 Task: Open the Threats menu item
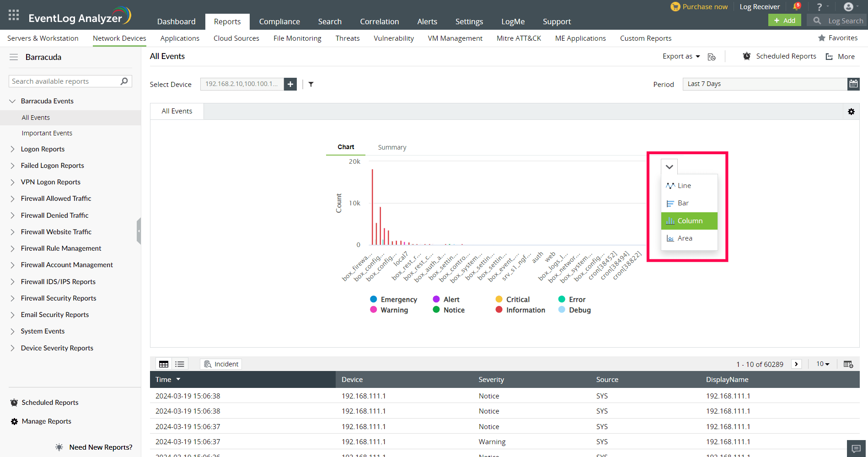click(x=347, y=38)
